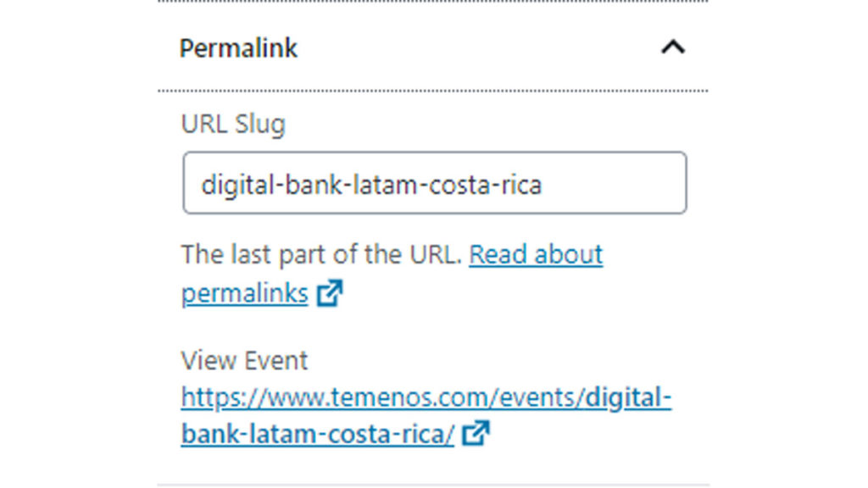Screen dimensions: 868x488
Task: Click the "View Event" label text
Action: click(x=244, y=361)
